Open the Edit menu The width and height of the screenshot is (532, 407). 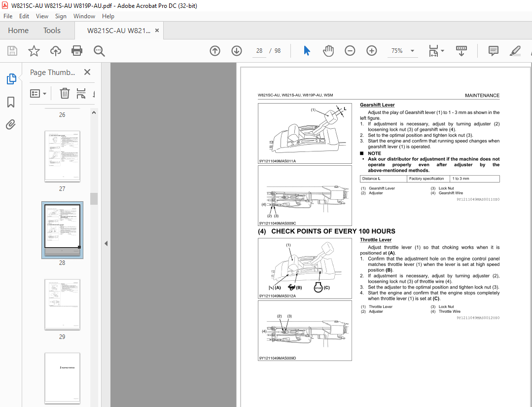point(24,16)
